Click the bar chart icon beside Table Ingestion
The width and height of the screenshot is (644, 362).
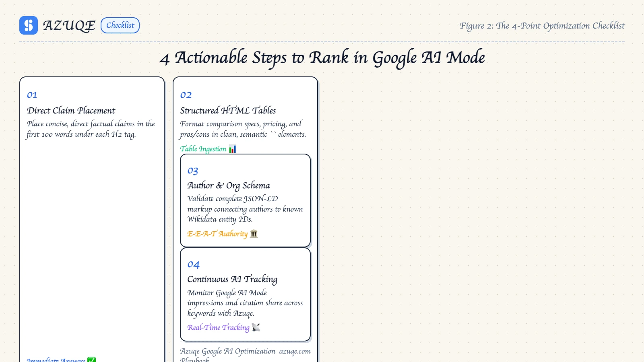point(232,149)
